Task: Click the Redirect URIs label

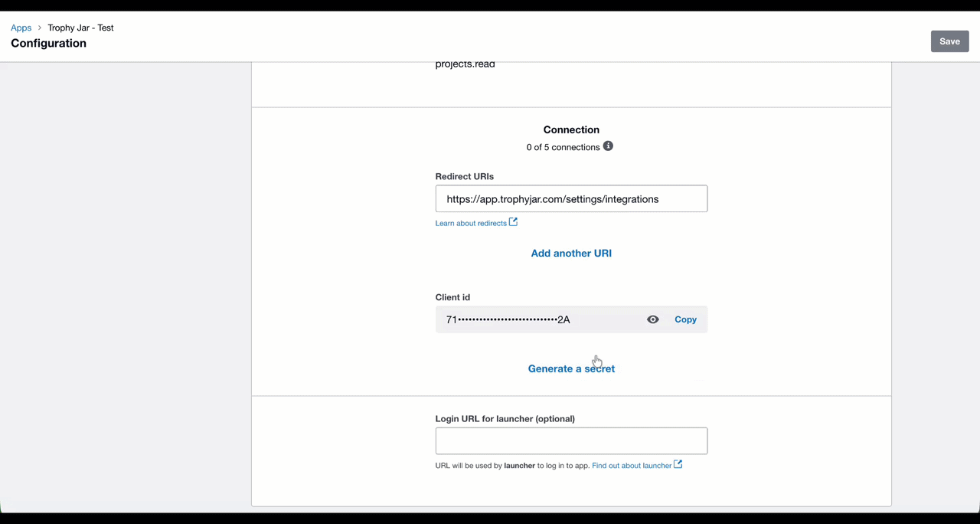Action: [465, 176]
